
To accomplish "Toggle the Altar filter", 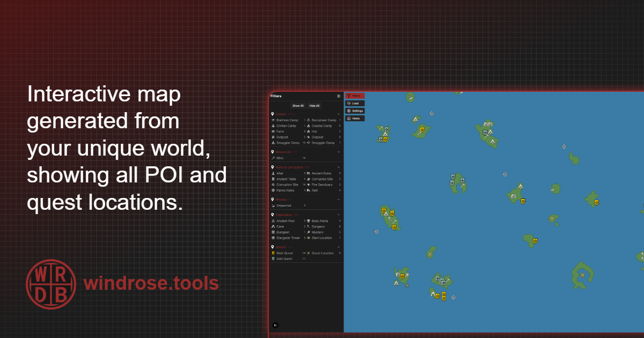I will pos(288,174).
